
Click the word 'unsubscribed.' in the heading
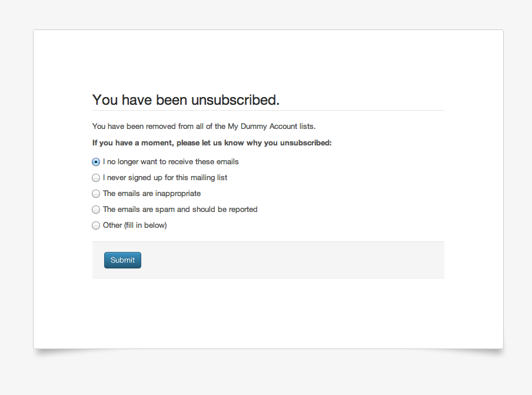(x=235, y=99)
